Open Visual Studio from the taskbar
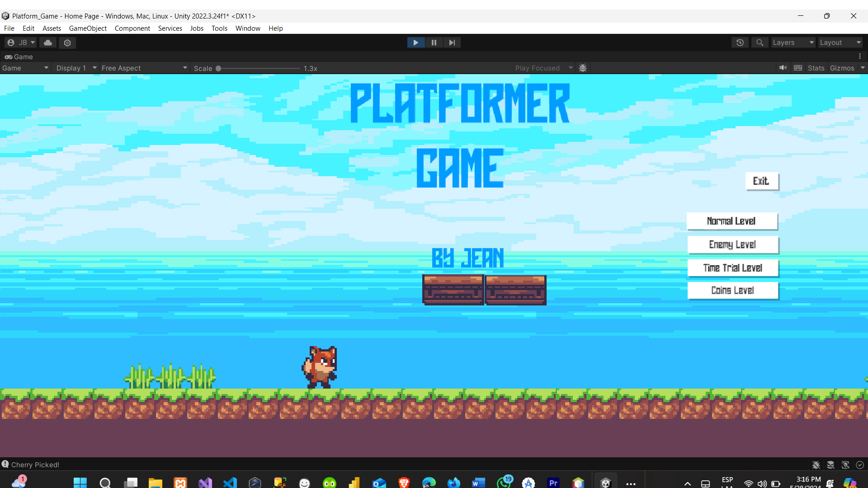The height and width of the screenshot is (488, 868). point(205,483)
